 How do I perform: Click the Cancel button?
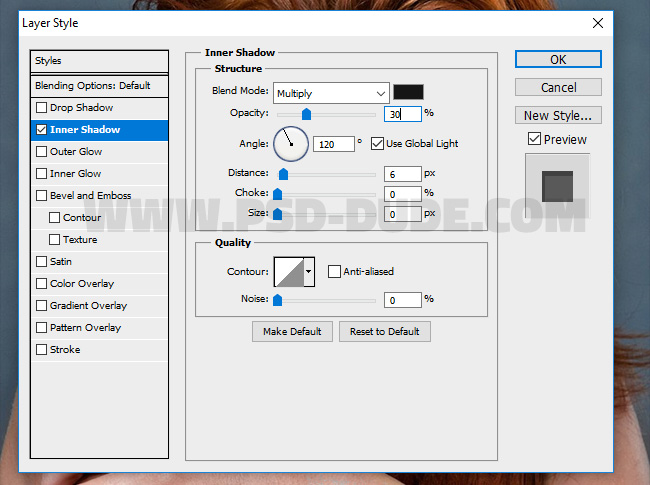click(x=558, y=87)
